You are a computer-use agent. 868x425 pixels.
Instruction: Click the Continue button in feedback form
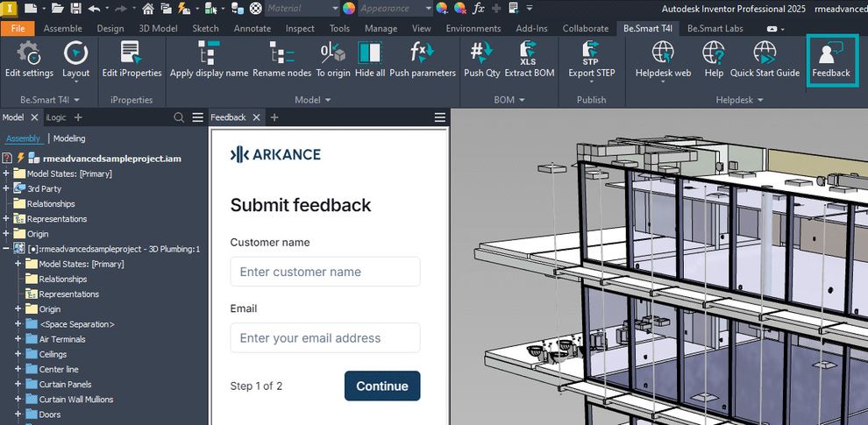click(x=382, y=386)
